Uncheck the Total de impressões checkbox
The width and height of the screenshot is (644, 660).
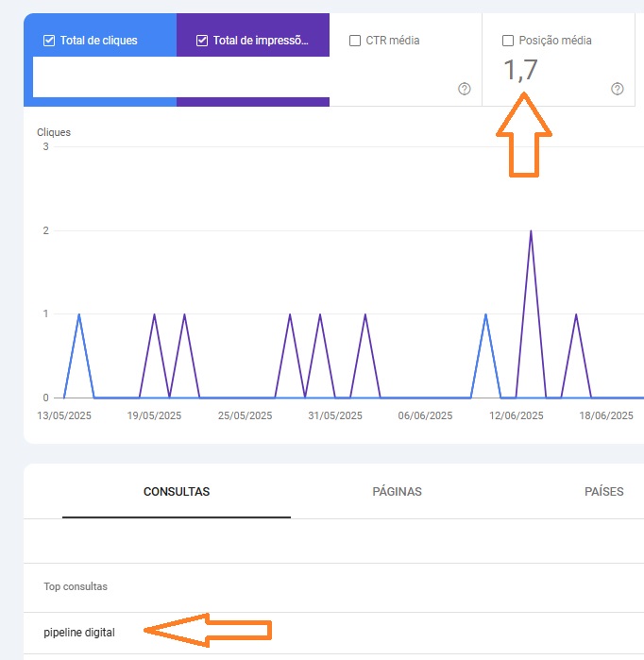tap(202, 41)
